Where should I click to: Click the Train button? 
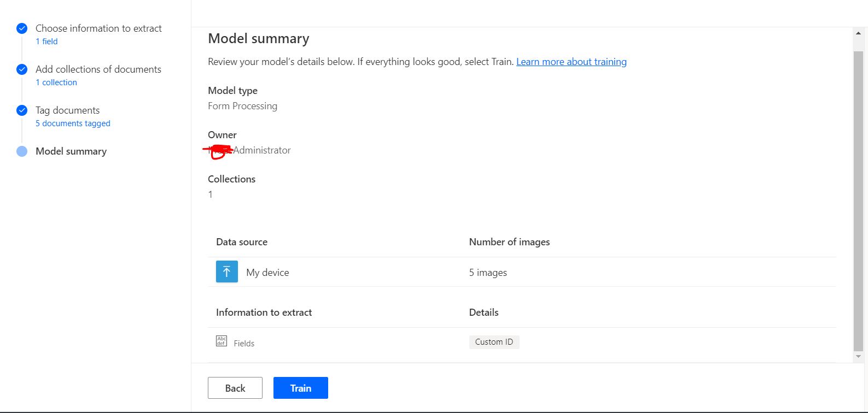click(300, 388)
